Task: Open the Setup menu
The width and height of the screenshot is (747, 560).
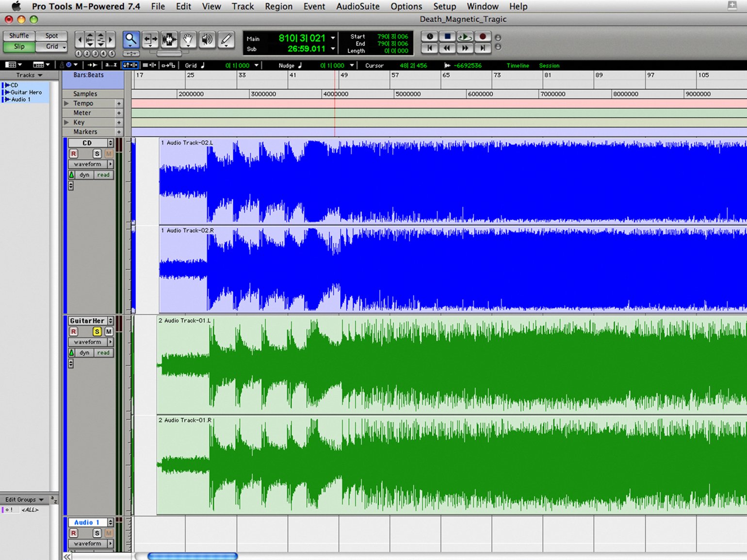Action: click(444, 6)
